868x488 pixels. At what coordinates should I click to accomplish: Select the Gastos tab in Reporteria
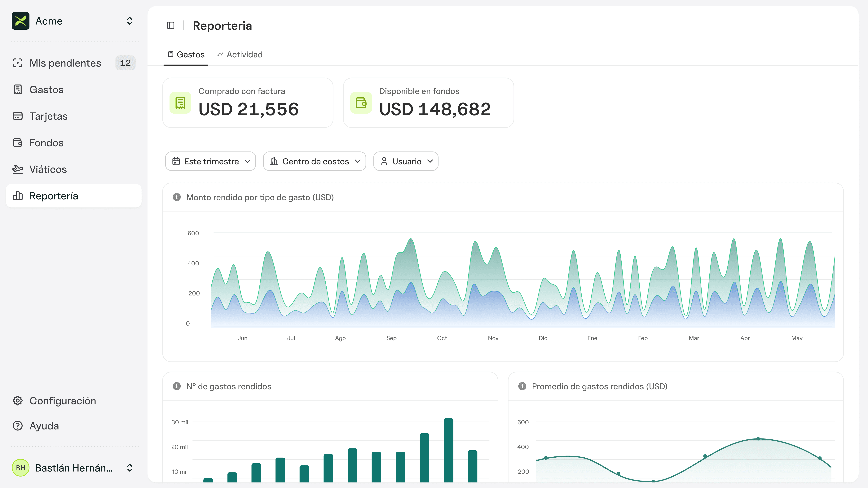point(186,54)
